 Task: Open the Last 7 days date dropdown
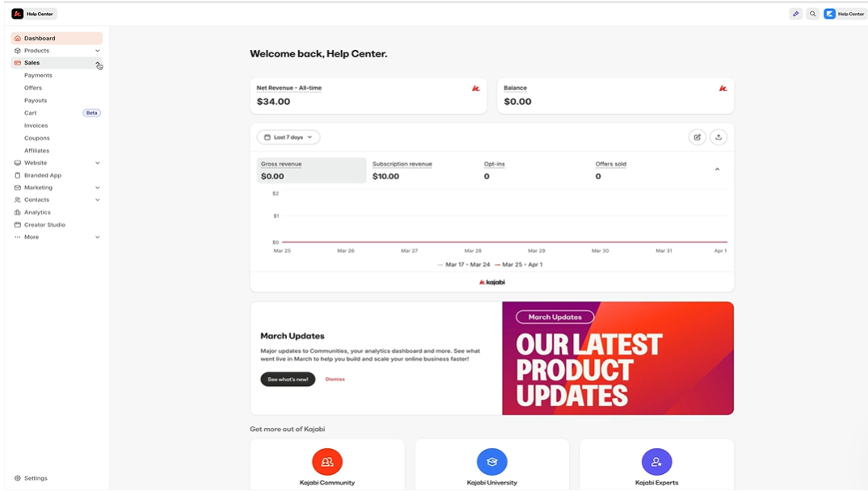[x=289, y=137]
